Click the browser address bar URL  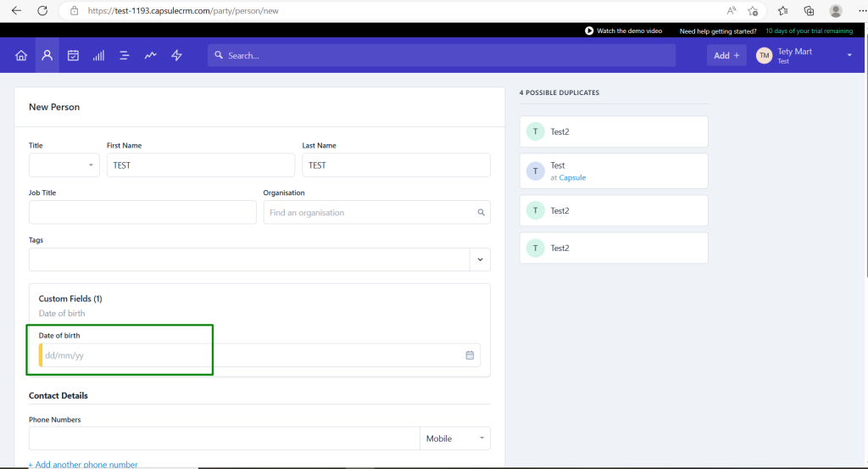[x=183, y=10]
